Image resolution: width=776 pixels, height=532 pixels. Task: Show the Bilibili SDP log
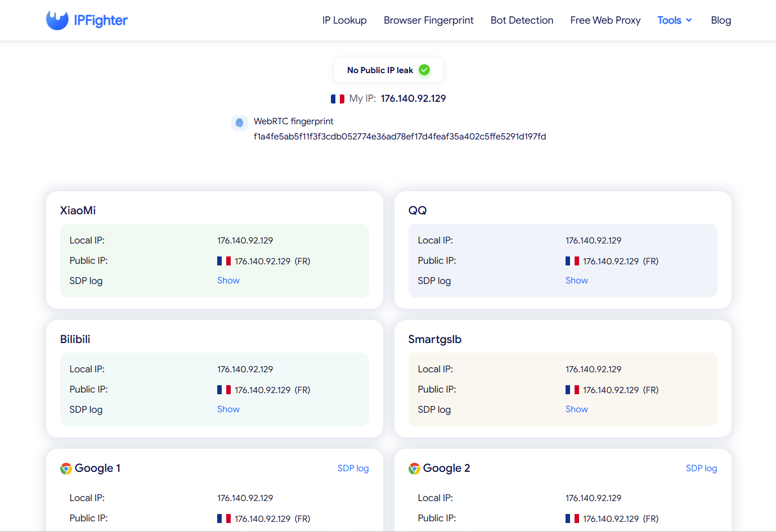coord(228,409)
